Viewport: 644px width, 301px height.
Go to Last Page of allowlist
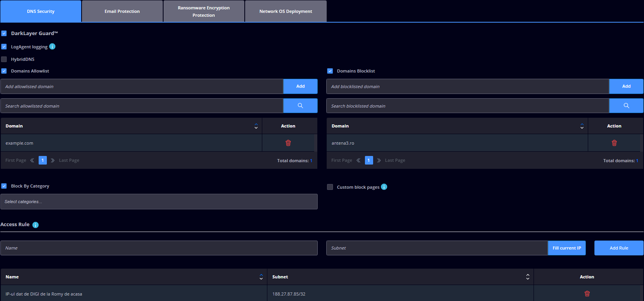pyautogui.click(x=69, y=160)
